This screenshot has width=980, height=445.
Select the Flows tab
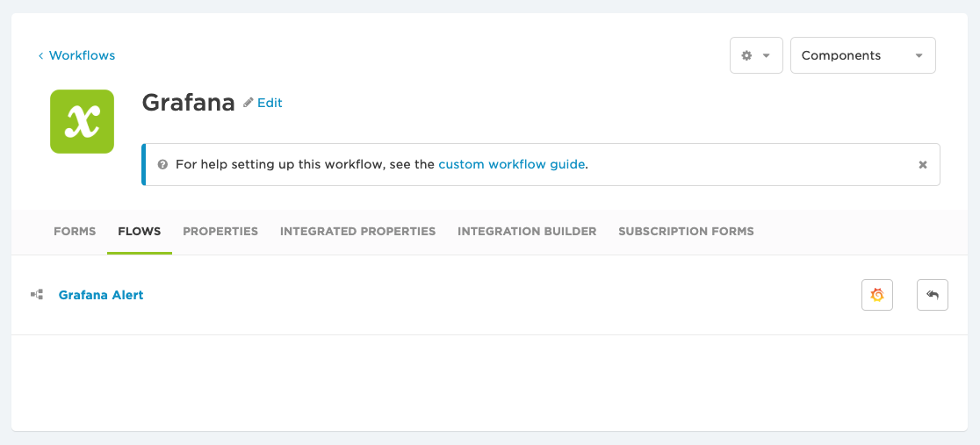click(140, 231)
